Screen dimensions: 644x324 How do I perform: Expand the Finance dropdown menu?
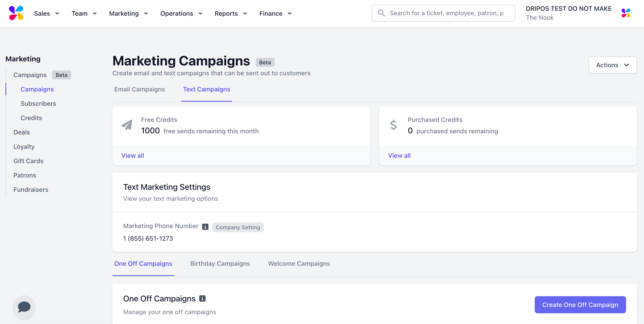(x=276, y=13)
